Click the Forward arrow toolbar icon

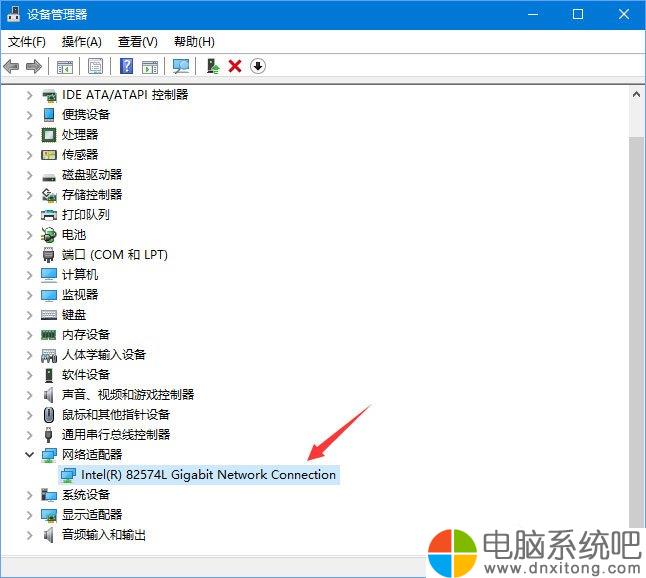34,66
